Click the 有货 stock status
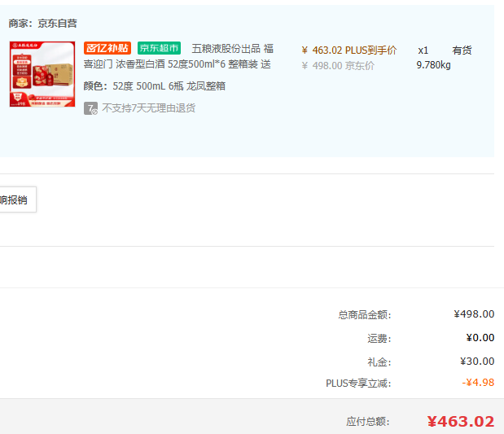 (462, 50)
